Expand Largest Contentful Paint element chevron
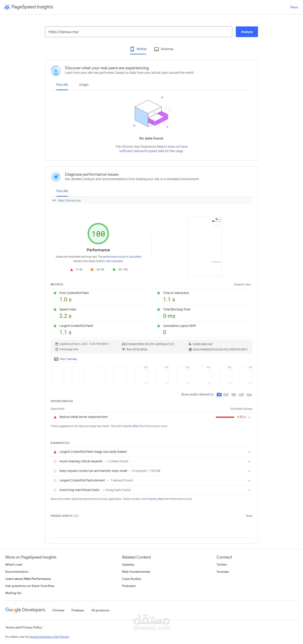 pyautogui.click(x=249, y=481)
